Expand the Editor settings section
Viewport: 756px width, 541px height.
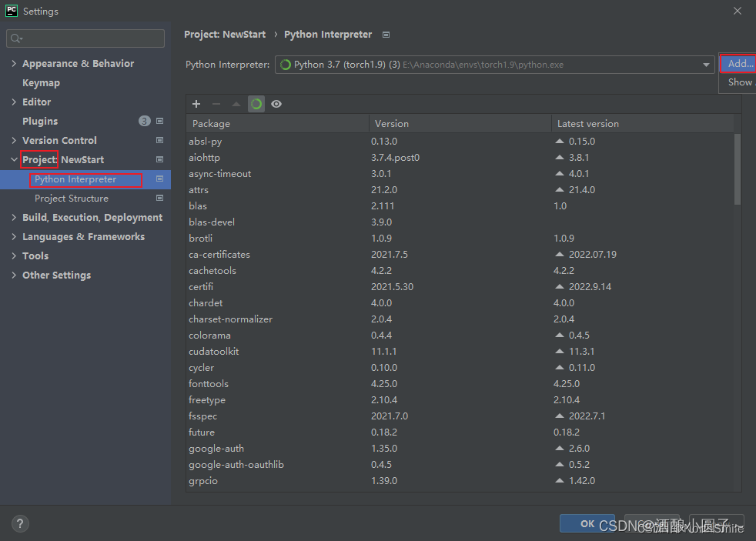(14, 102)
